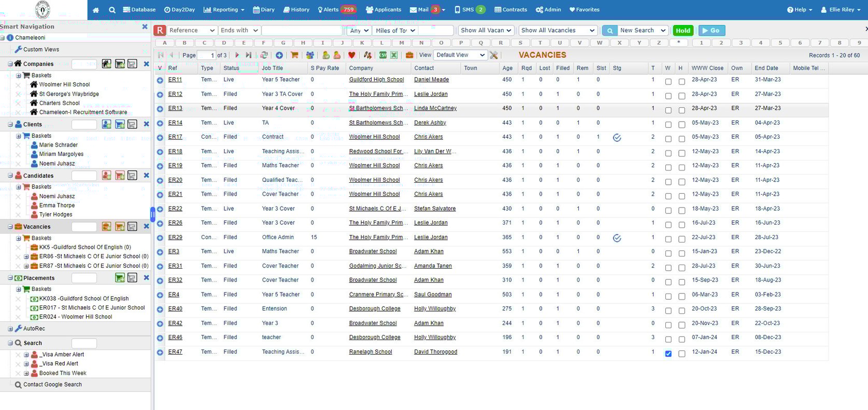
Task: Click the green Hold button
Action: [682, 31]
